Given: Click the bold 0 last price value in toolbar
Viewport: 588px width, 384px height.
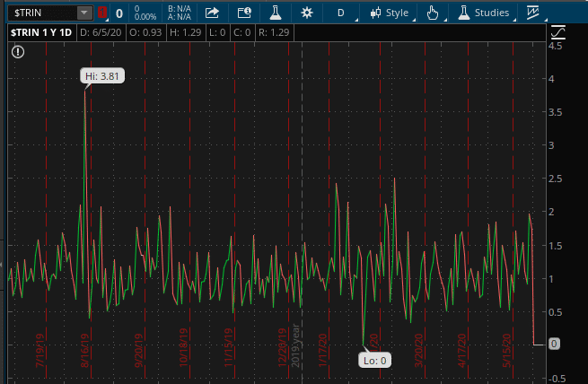Looking at the screenshot, I should (x=119, y=13).
